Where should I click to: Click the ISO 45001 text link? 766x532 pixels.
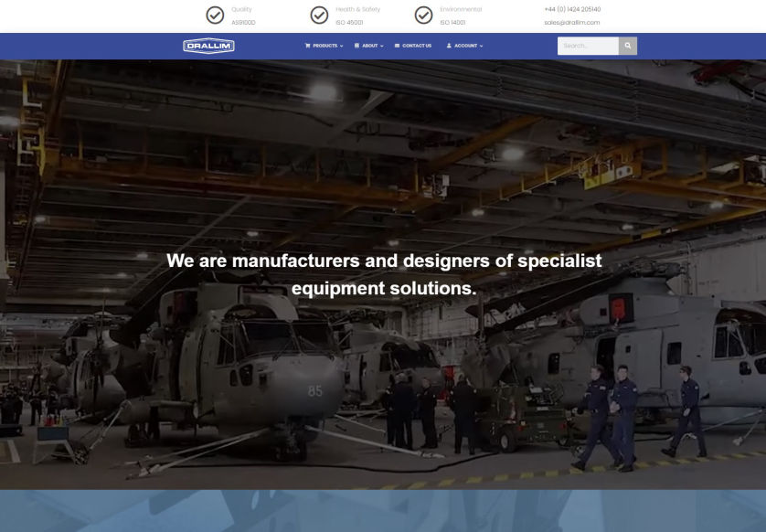(349, 23)
